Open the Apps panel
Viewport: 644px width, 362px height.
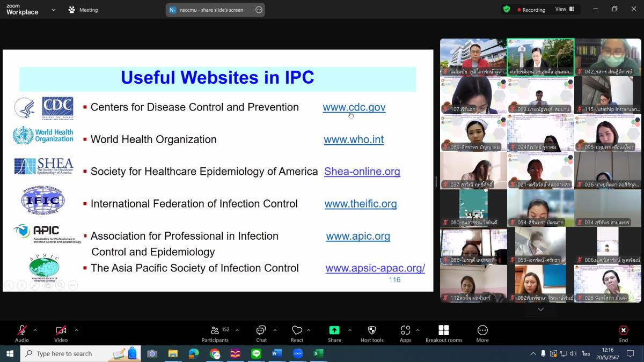406,333
